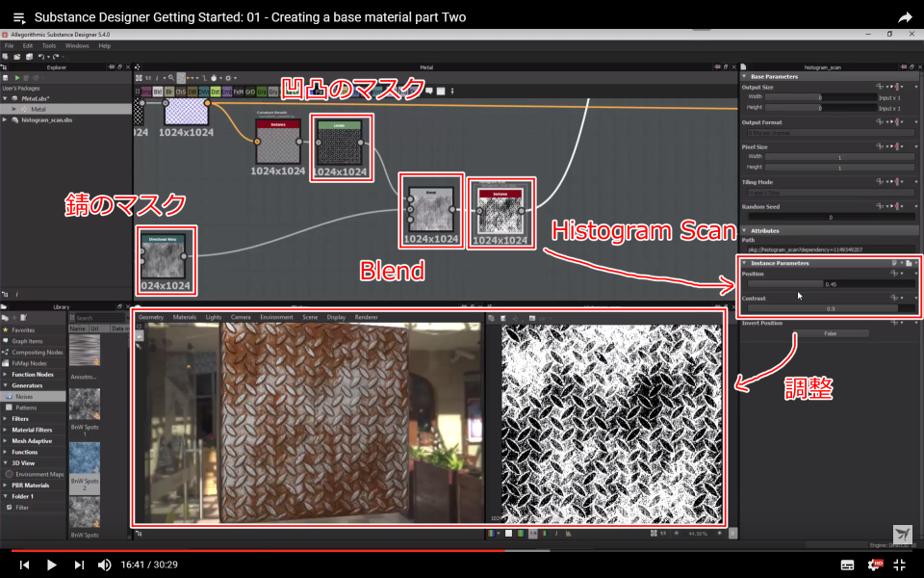
Task: Select FxMap Nodes in Library
Action: 29,363
